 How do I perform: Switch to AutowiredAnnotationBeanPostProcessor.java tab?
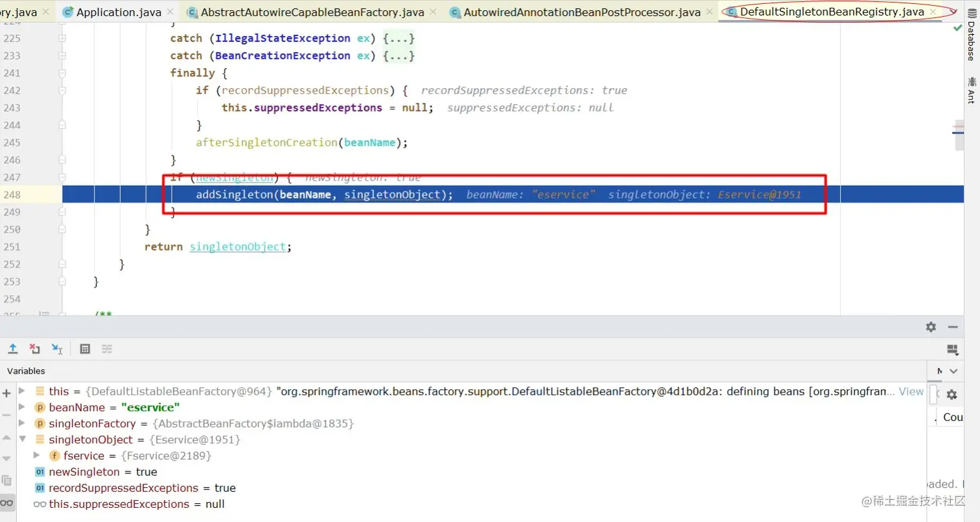point(582,12)
